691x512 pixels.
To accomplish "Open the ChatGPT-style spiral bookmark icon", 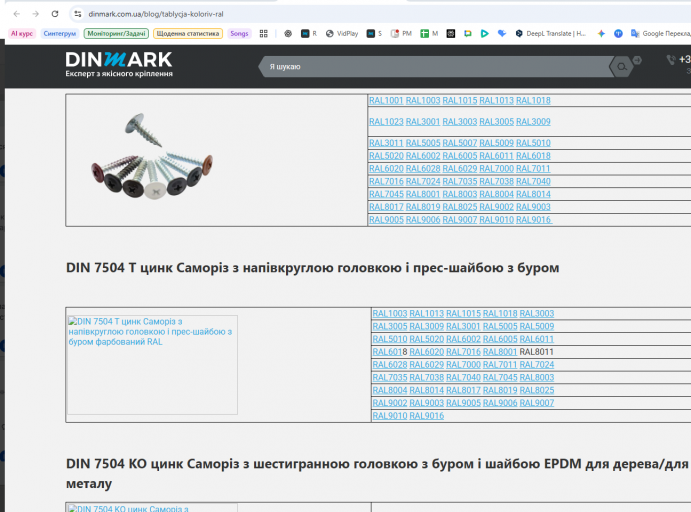I will (x=288, y=33).
